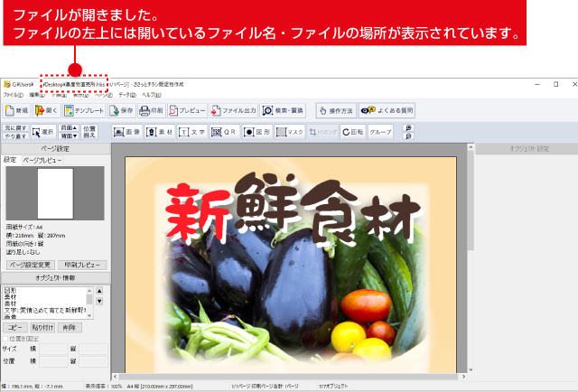Click the 新鮮食材 title on the flyer
Screen dimensions: 578x392
tap(293, 209)
